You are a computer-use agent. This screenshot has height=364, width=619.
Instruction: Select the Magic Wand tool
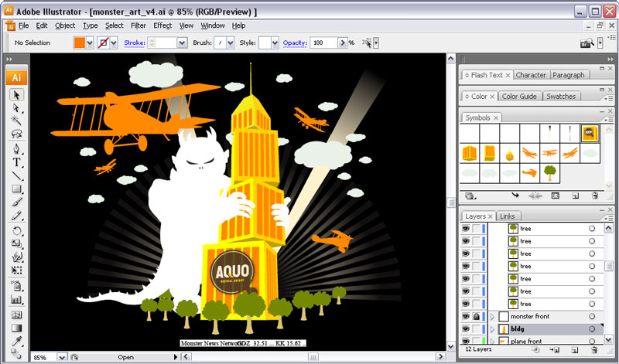click(x=16, y=121)
